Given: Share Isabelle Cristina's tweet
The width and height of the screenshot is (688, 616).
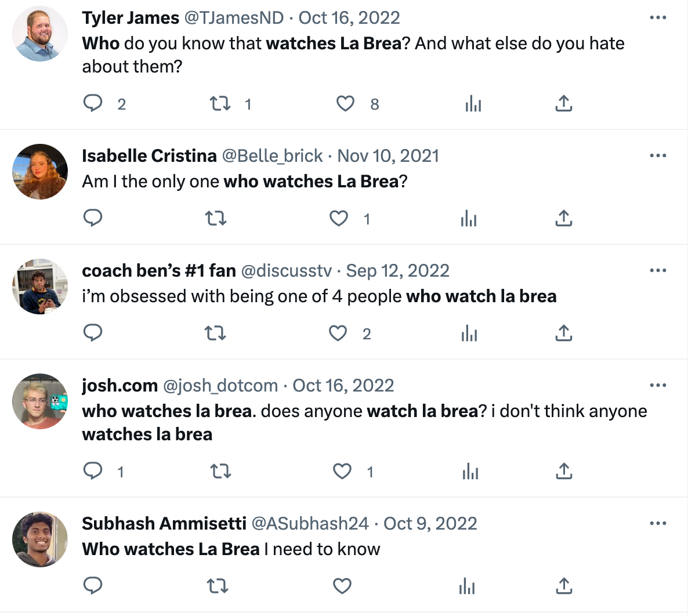Looking at the screenshot, I should pyautogui.click(x=564, y=218).
